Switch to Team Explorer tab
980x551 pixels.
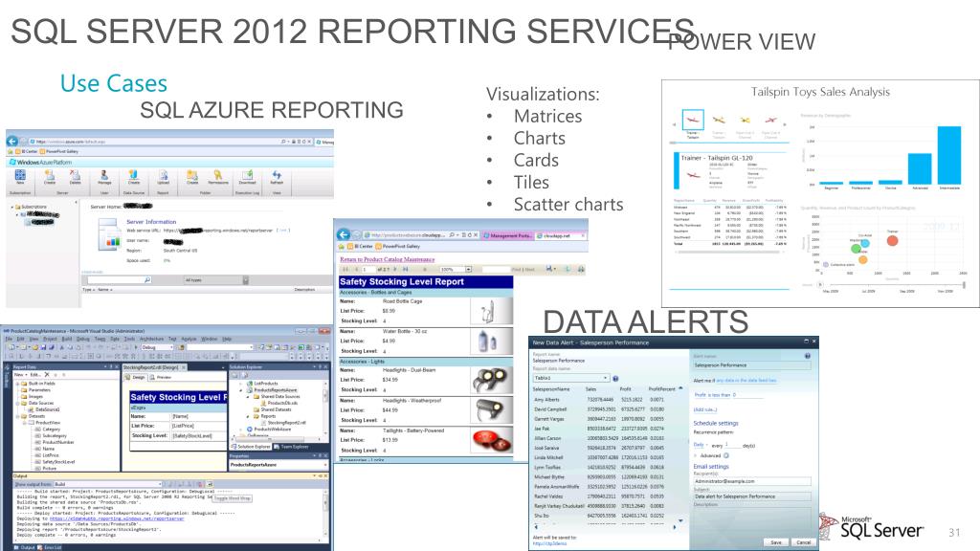pyautogui.click(x=291, y=447)
